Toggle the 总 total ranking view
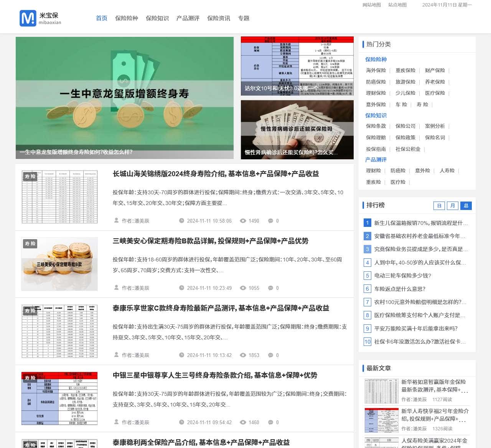491x448 pixels. click(x=466, y=206)
